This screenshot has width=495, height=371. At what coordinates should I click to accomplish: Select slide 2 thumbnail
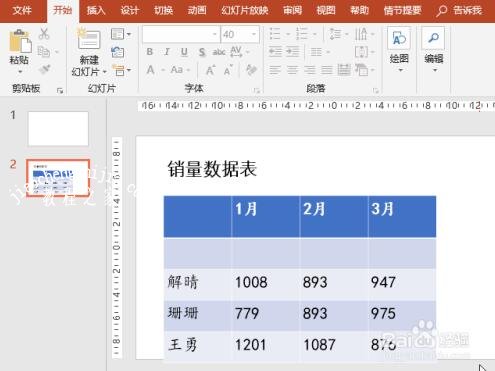58,178
